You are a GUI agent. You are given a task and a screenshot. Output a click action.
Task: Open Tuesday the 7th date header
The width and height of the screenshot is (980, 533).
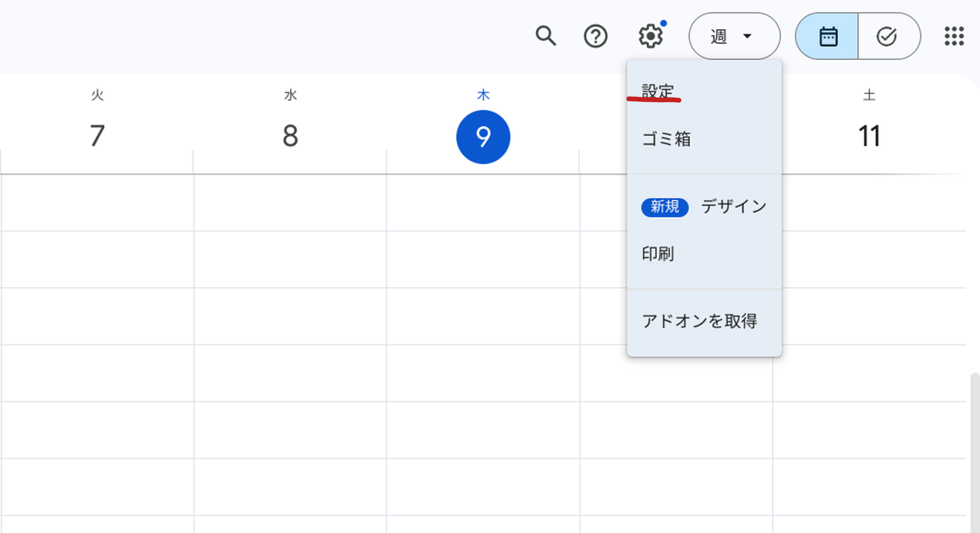pyautogui.click(x=97, y=136)
